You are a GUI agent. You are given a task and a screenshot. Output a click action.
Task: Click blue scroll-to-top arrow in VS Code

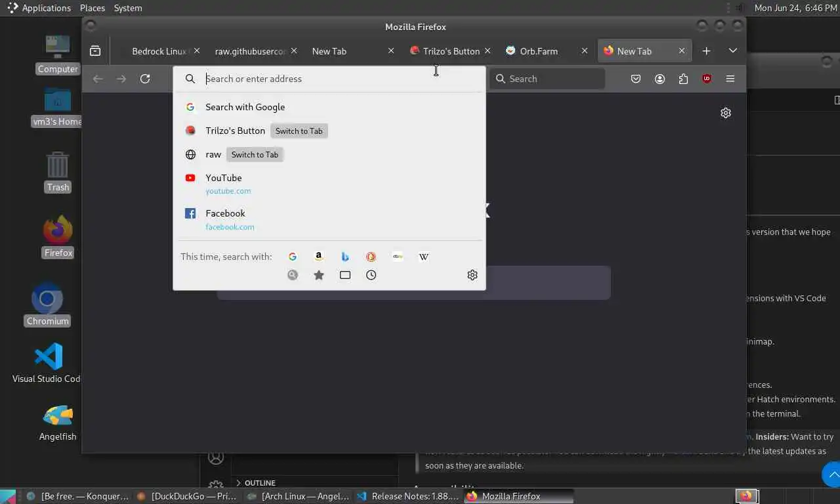pyautogui.click(x=832, y=474)
